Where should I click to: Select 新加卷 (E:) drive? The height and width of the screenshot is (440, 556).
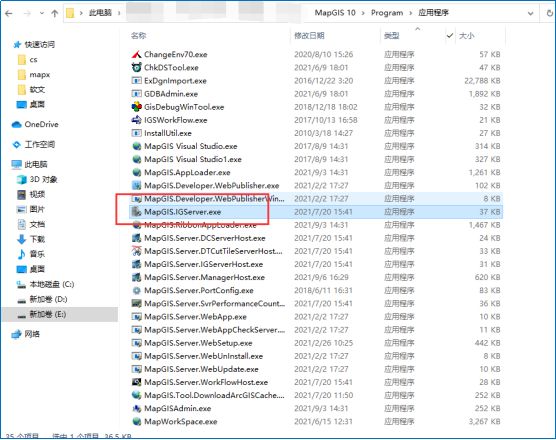click(48, 314)
